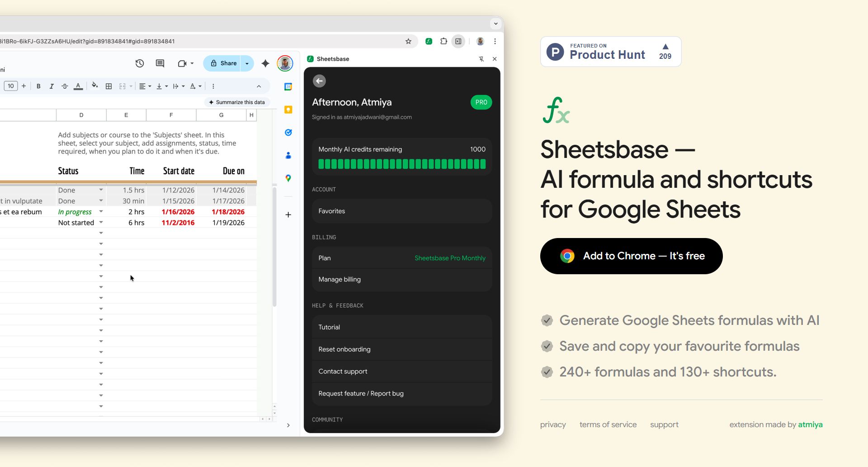This screenshot has height=467, width=868.
Task: Open the support link in the footer
Action: pos(664,424)
